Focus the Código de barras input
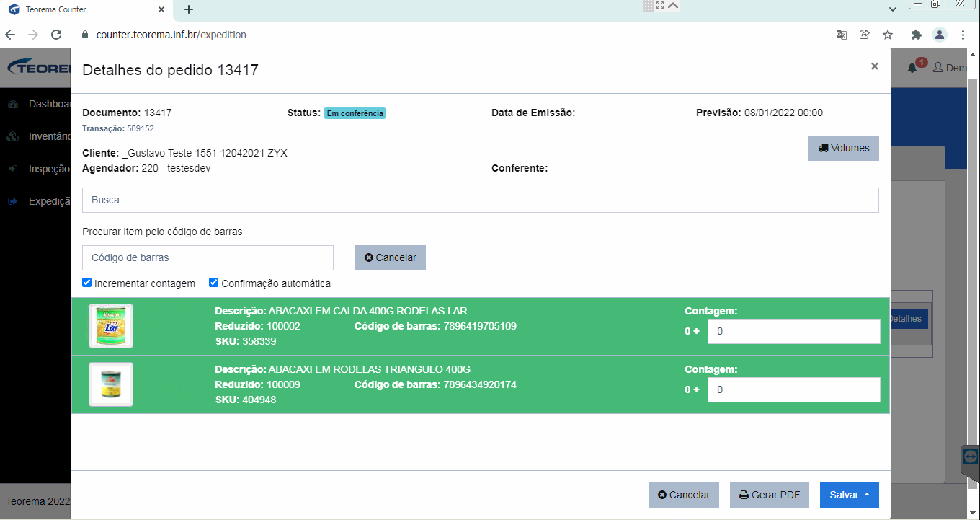The image size is (980, 520). click(208, 257)
